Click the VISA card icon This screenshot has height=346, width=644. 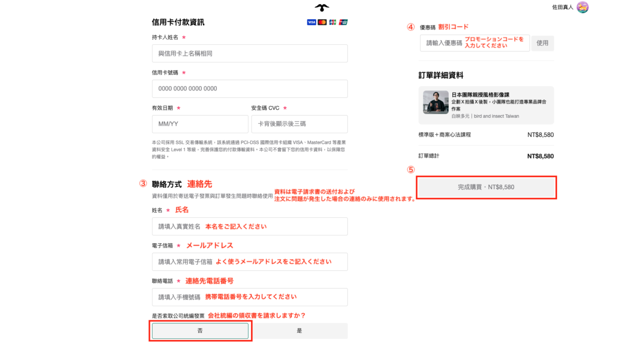point(311,22)
